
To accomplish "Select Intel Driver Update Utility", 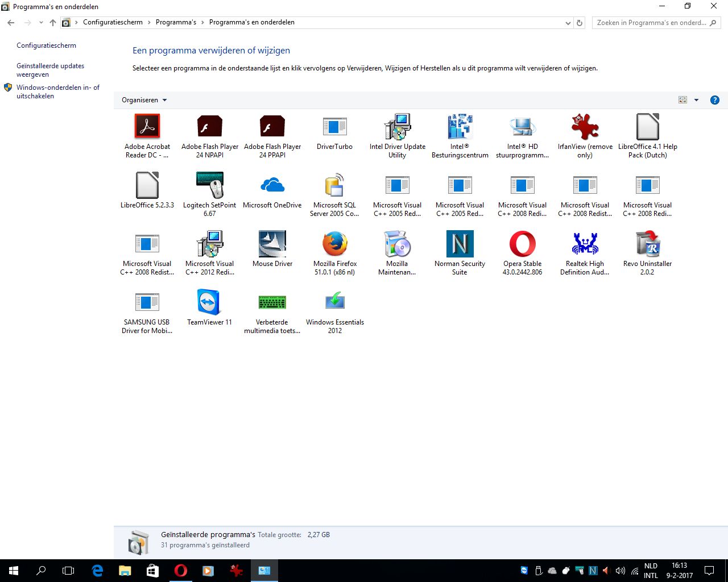I will (x=398, y=136).
